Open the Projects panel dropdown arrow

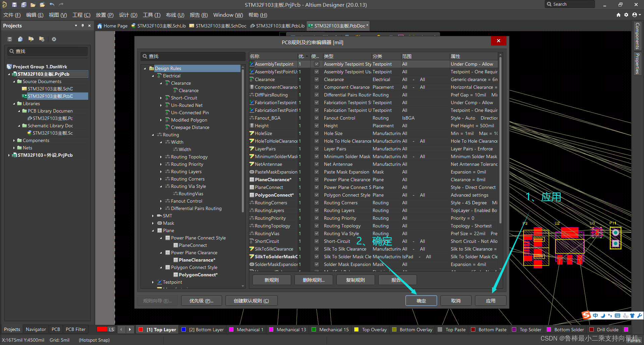[76, 26]
